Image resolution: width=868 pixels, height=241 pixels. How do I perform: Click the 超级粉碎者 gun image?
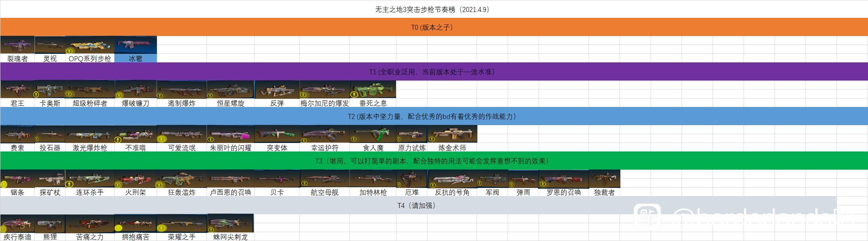[90, 90]
